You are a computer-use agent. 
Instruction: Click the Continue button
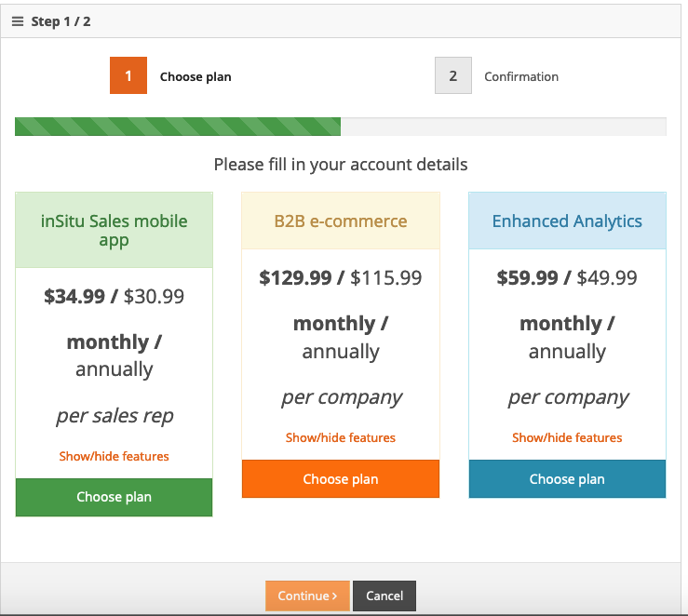307,596
